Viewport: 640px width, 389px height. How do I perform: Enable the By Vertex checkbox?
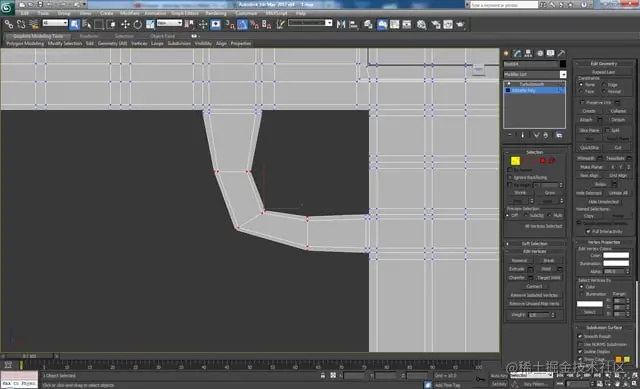click(510, 170)
